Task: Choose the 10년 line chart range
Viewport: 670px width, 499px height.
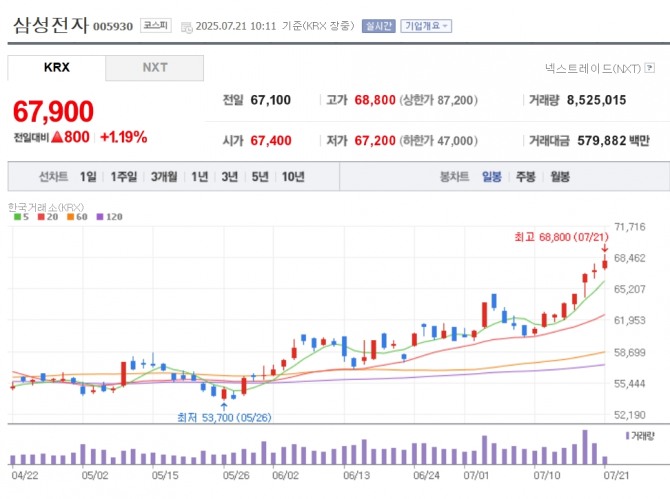Action: (293, 177)
